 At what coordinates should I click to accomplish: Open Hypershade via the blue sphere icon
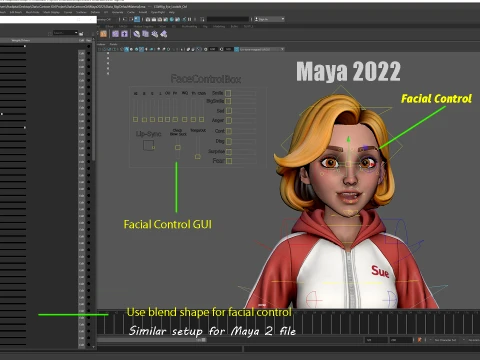(172, 19)
